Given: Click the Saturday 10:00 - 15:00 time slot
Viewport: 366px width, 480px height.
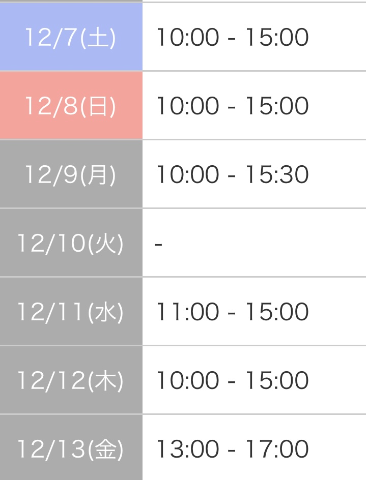Looking at the screenshot, I should 232,37.
